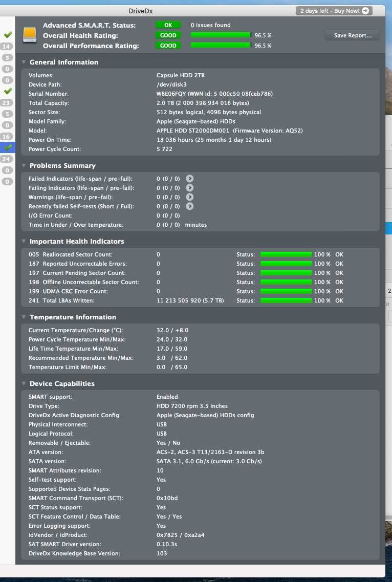The width and height of the screenshot is (392, 582).
Task: Click the Save Report... button
Action: point(352,35)
